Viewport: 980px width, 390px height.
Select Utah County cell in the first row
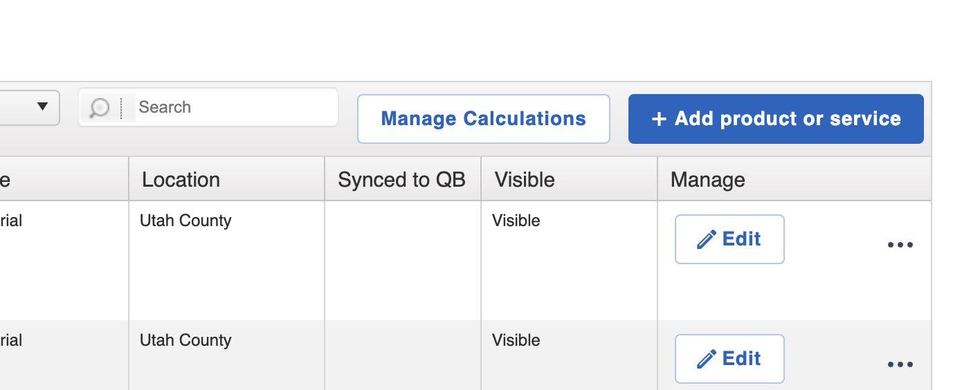point(185,221)
